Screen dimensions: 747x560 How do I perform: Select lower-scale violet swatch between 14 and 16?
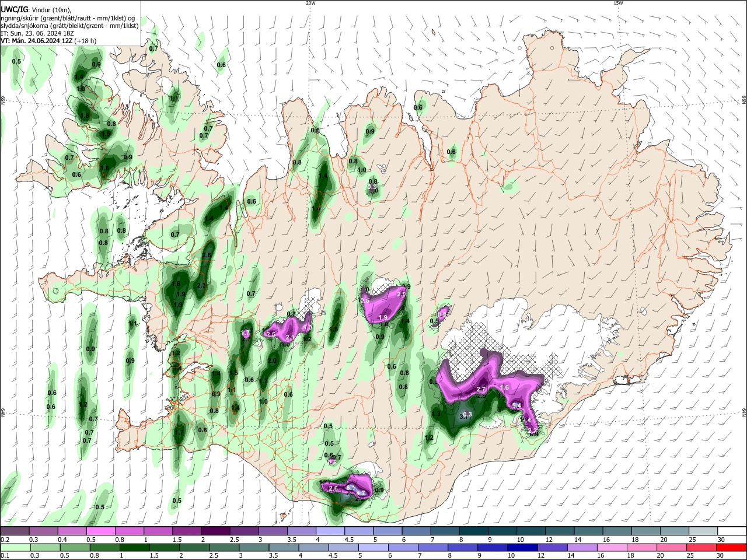pyautogui.click(x=582, y=547)
